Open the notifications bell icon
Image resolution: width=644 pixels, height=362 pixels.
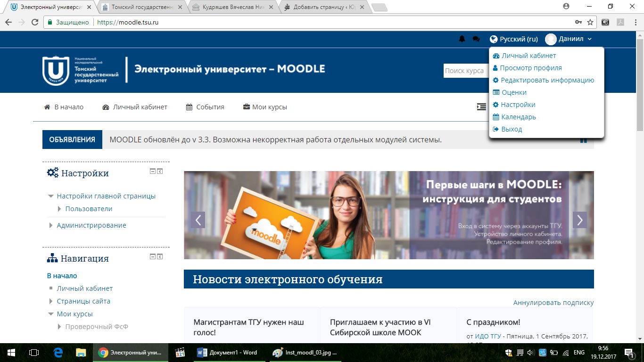(462, 39)
